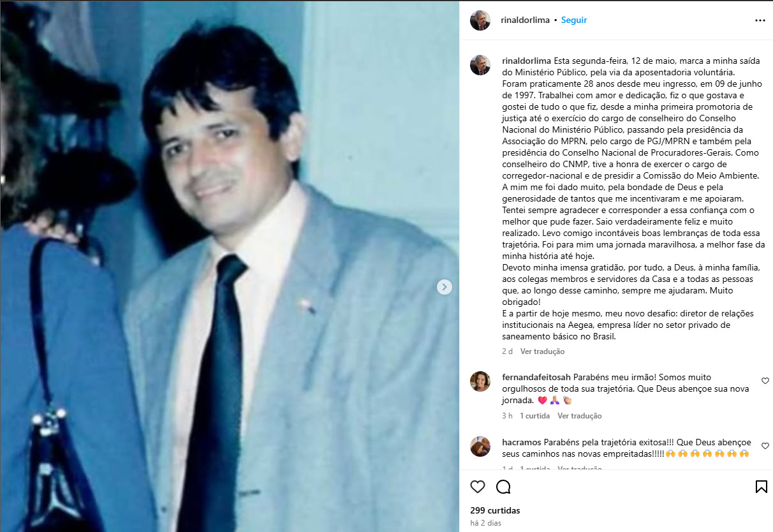The image size is (773, 532).
Task: Click the post photo of the man
Action: 230,266
